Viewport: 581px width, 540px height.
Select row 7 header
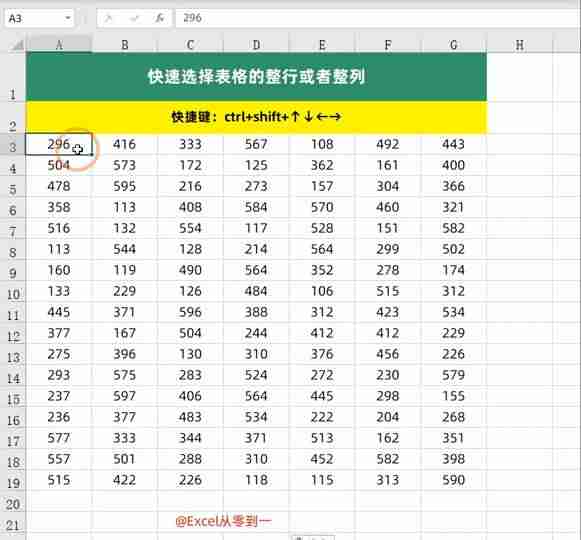pos(13,228)
